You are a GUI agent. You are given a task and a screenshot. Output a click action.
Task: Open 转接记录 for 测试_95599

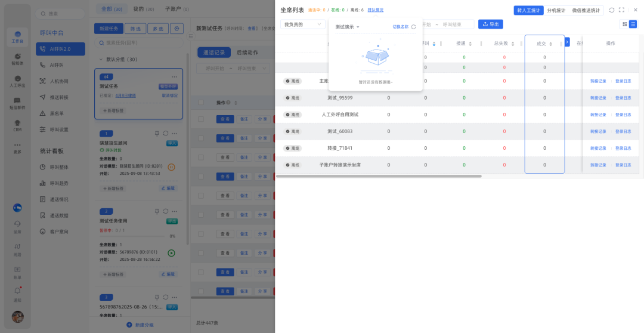coord(598,98)
